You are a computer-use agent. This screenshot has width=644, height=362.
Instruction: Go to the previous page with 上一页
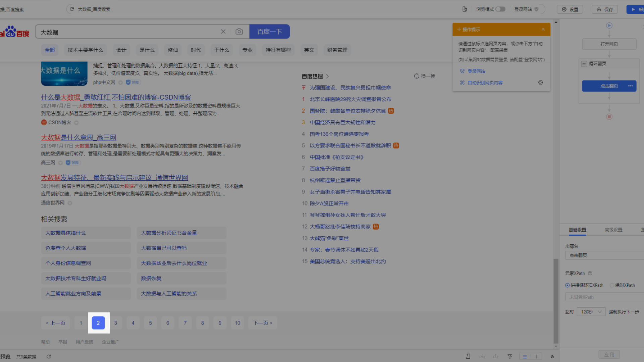click(56, 323)
